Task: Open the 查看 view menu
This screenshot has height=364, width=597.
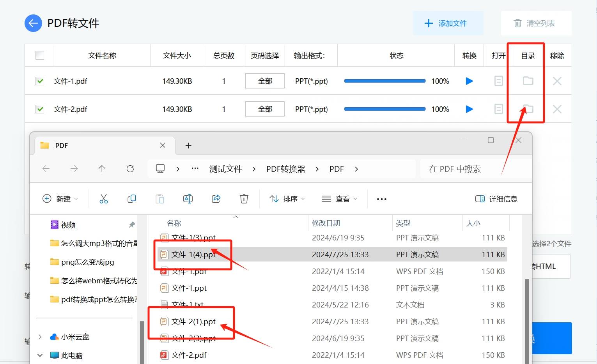Action: pyautogui.click(x=339, y=199)
